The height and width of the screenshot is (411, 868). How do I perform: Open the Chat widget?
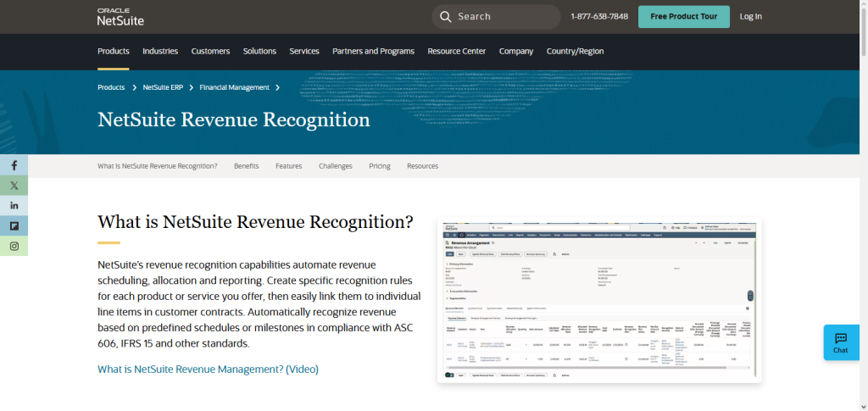pyautogui.click(x=841, y=342)
